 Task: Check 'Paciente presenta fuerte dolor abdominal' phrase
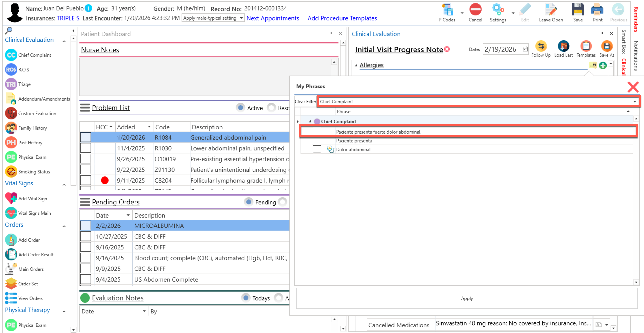tap(317, 132)
